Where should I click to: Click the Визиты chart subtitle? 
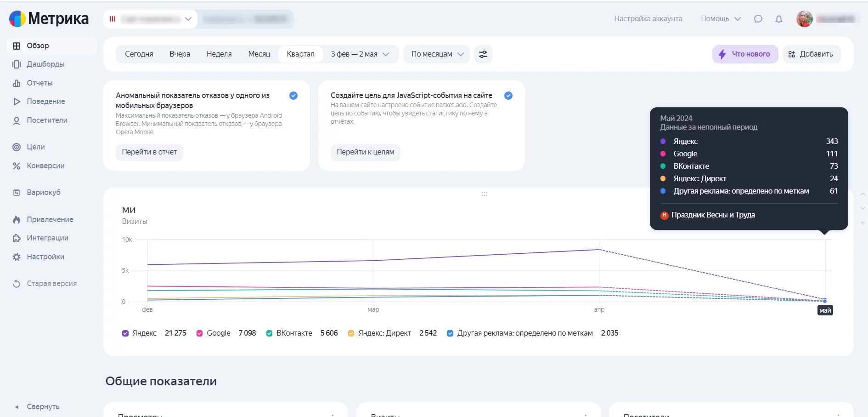(x=135, y=221)
